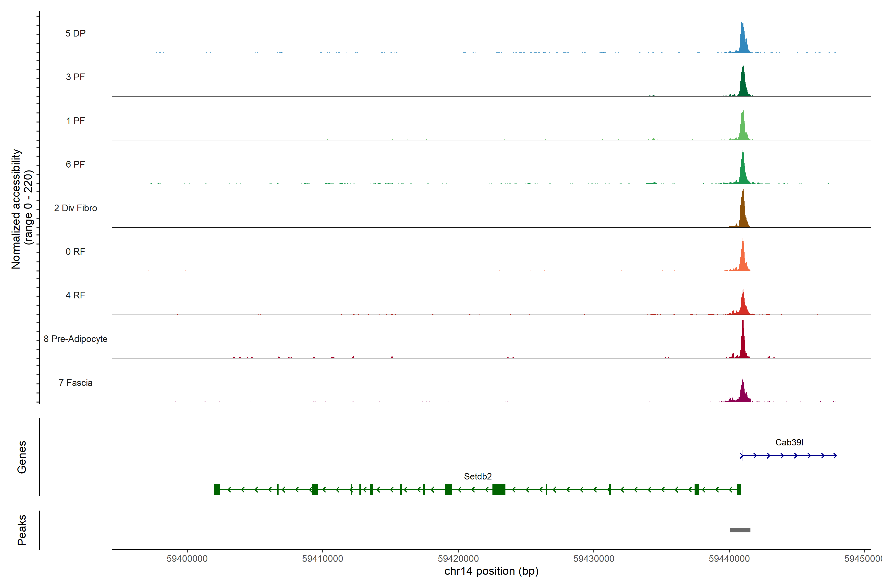This screenshot has height=588, width=882.
Task: Click the gray peak bar in Peaks track
Action: pos(740,530)
